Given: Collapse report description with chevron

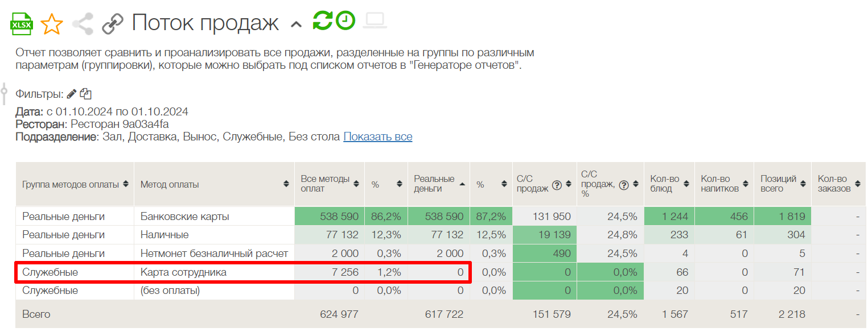Looking at the screenshot, I should (296, 24).
